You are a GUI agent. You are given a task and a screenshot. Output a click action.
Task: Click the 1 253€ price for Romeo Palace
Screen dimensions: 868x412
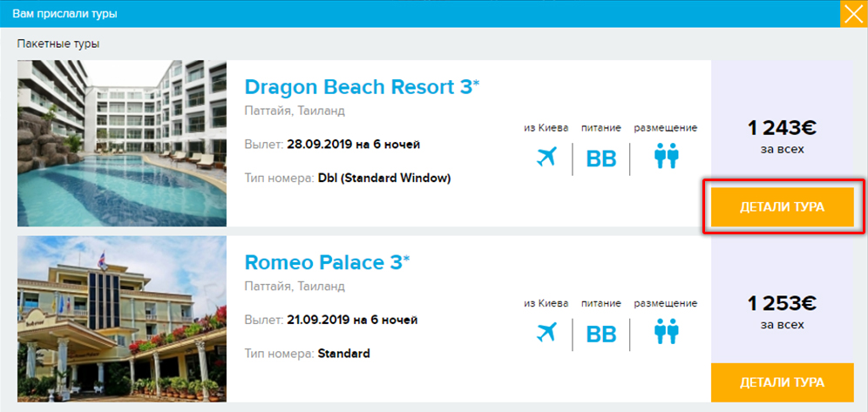click(782, 304)
